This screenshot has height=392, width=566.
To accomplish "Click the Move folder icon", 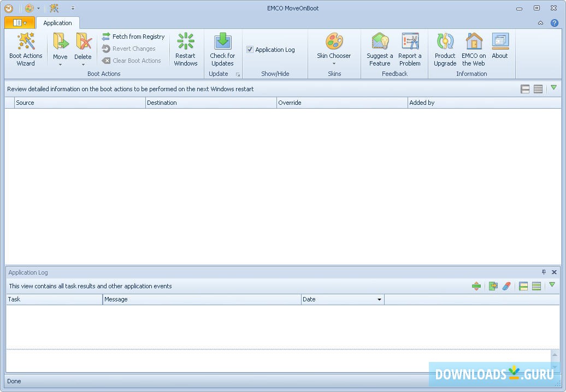I will click(x=60, y=41).
